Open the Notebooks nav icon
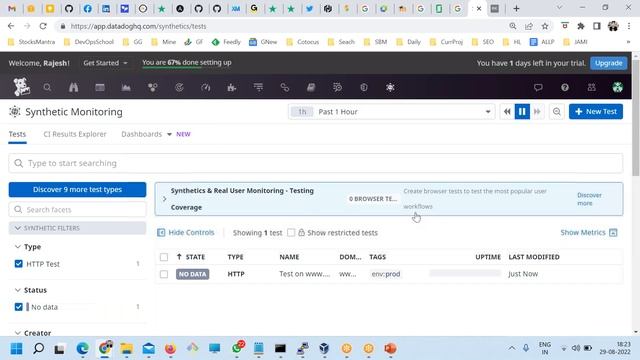Image resolution: width=640 pixels, height=360 pixels. click(x=311, y=87)
